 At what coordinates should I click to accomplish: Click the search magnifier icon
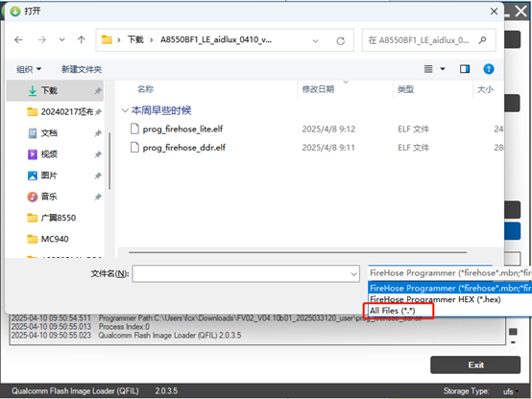point(482,40)
